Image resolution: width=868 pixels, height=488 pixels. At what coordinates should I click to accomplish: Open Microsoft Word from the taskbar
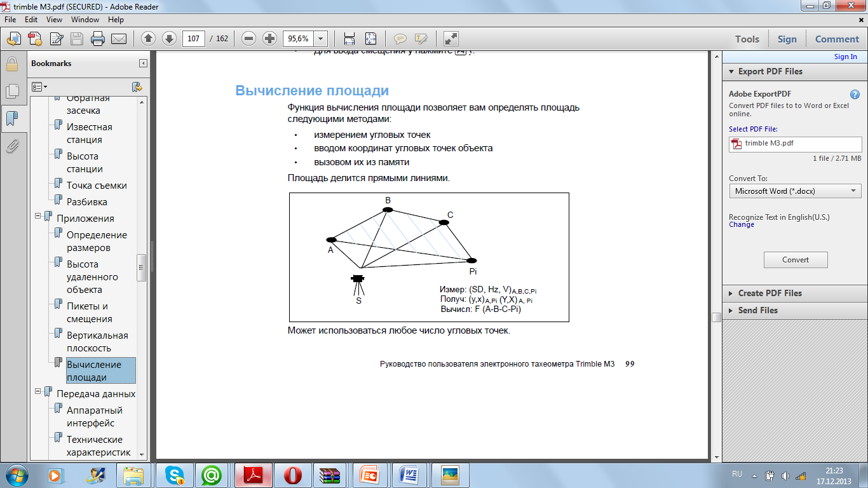point(410,475)
